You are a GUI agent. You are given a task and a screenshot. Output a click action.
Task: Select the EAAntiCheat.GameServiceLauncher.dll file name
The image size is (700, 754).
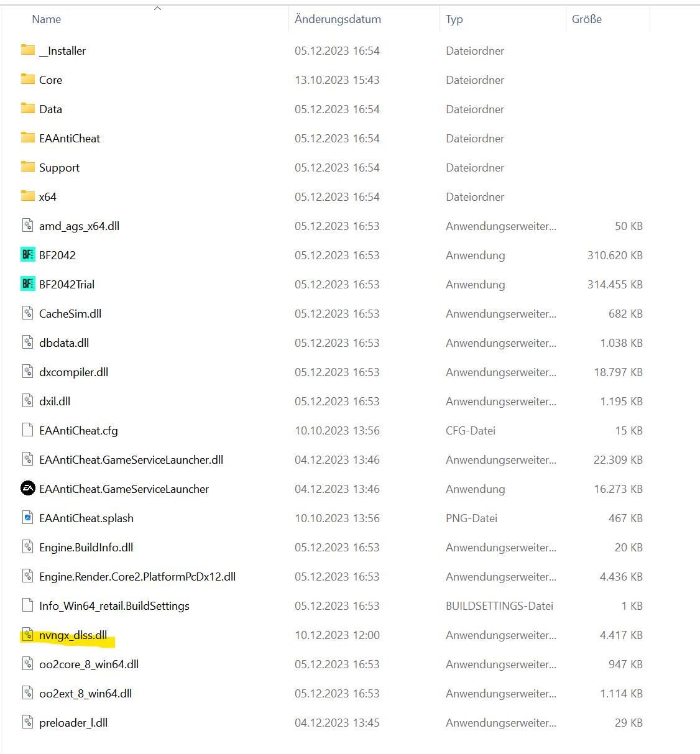point(131,460)
